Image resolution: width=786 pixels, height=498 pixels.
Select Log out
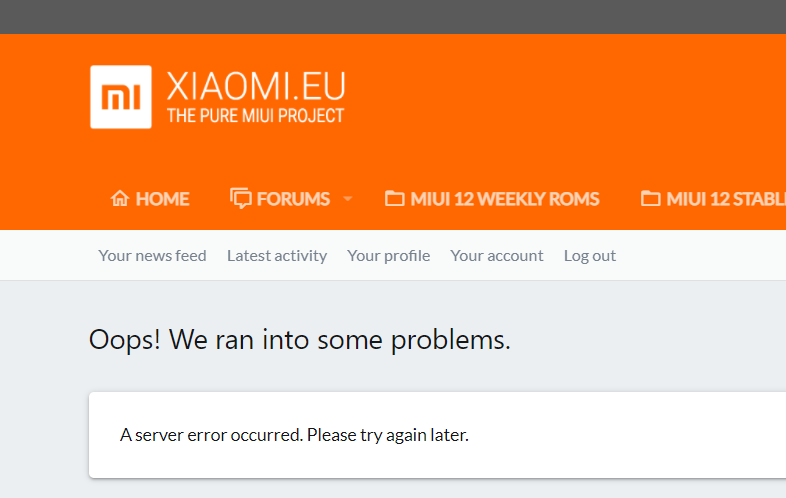coord(590,256)
